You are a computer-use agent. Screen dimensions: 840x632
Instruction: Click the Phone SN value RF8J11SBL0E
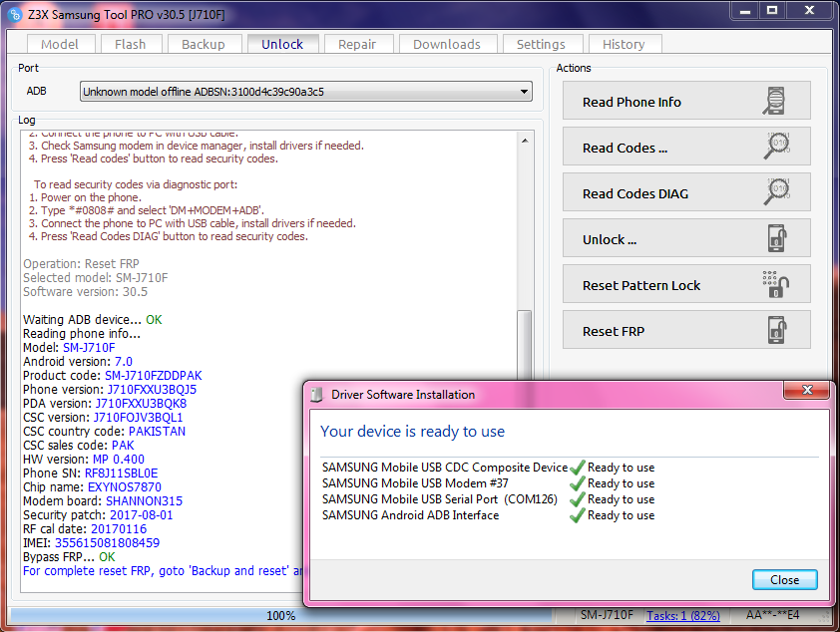pos(121,474)
